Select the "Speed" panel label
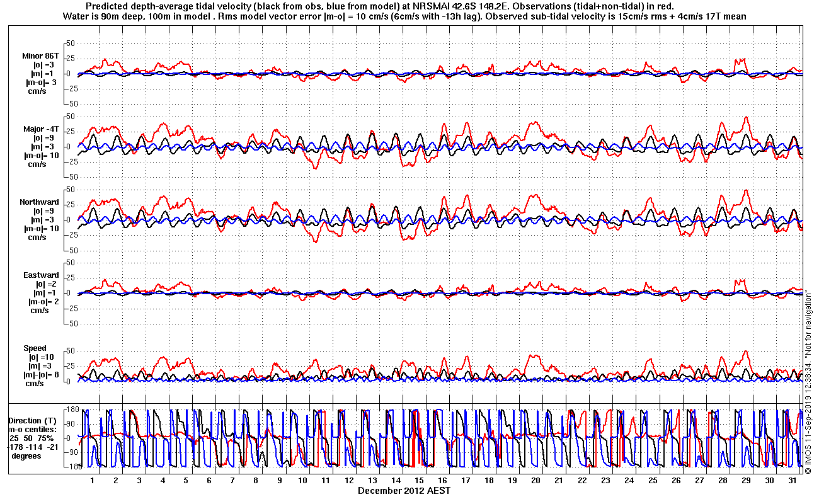 (35, 348)
